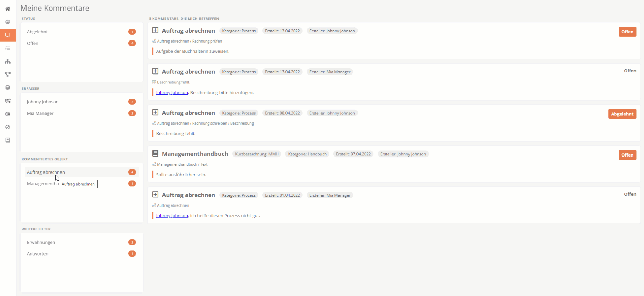Viewport: 644px width, 296px height.
Task: Click process icon on 'Aufgabe der Buchhalterin zuweisen' card
Action: pos(155,30)
